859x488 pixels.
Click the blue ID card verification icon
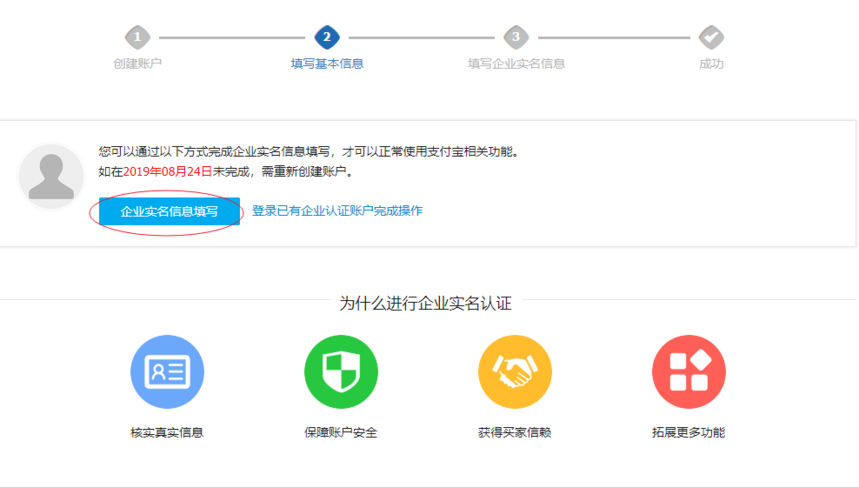tap(167, 372)
